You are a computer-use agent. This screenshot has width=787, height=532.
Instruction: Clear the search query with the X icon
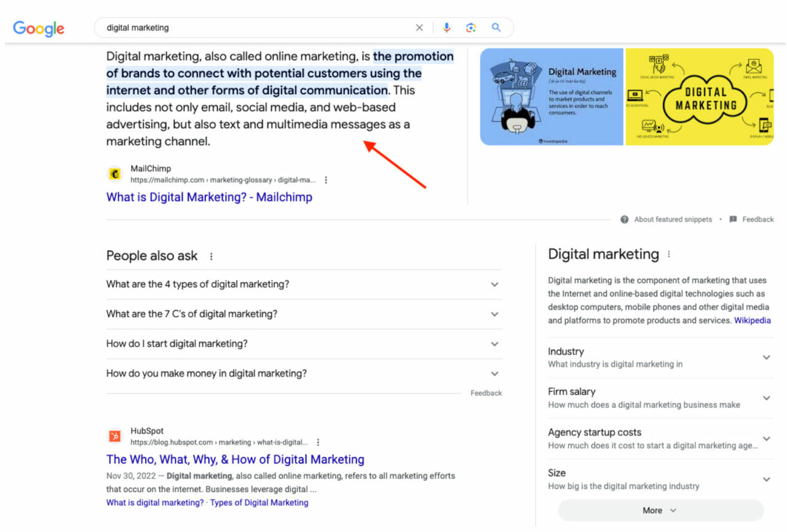[419, 27]
